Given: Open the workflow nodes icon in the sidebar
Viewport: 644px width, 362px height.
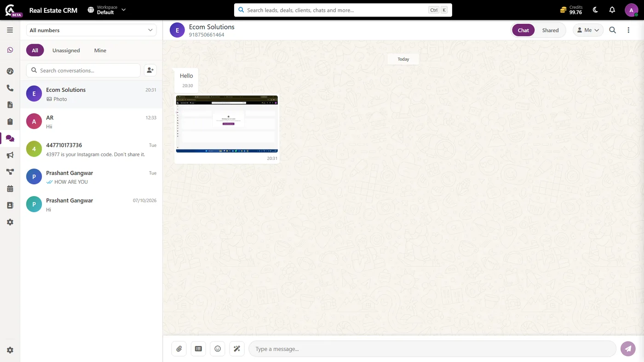Looking at the screenshot, I should [x=10, y=172].
